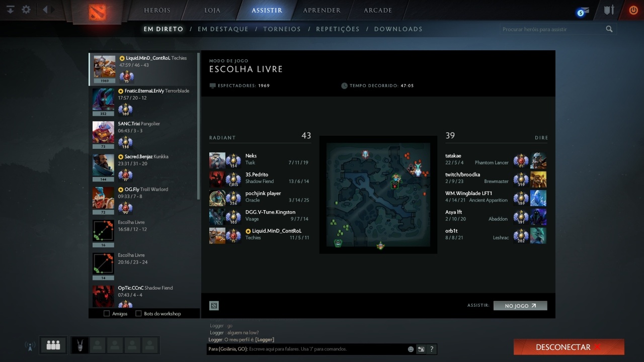Open the Dota 2 home logo
This screenshot has width=644, height=362.
click(97, 12)
